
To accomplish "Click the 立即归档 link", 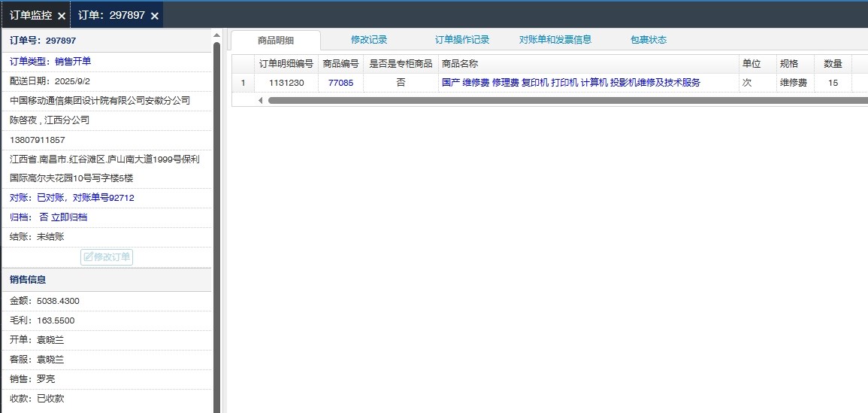I will tap(68, 217).
